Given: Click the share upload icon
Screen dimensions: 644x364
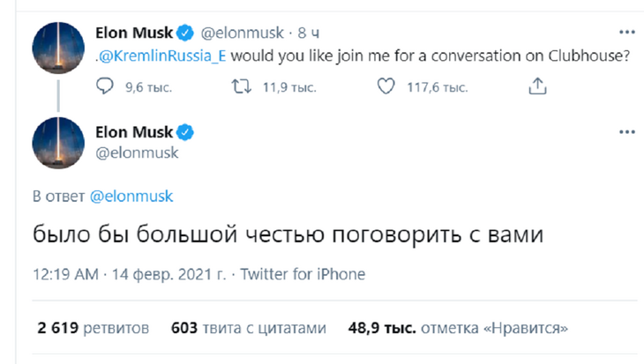Looking at the screenshot, I should pyautogui.click(x=537, y=87).
